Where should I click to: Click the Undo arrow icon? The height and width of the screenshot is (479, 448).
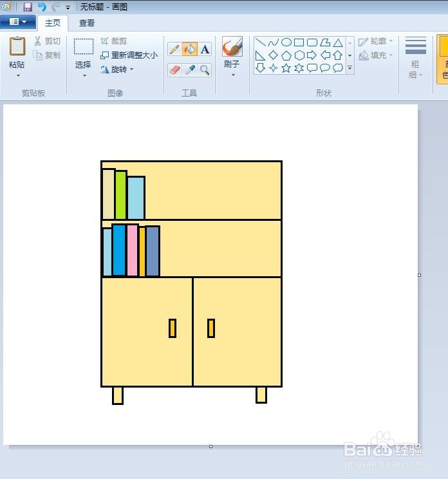click(x=42, y=6)
